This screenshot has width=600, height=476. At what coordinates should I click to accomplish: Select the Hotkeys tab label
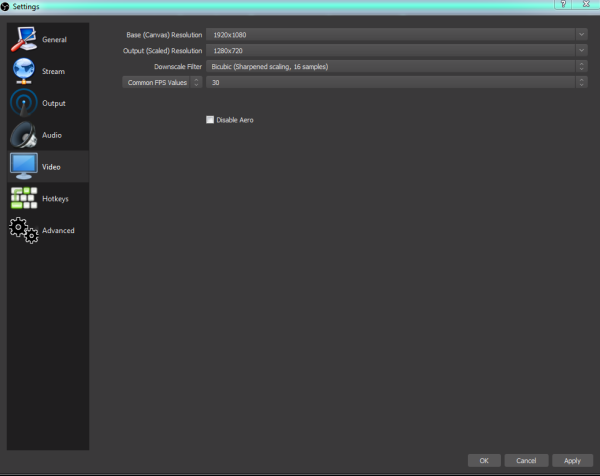55,199
